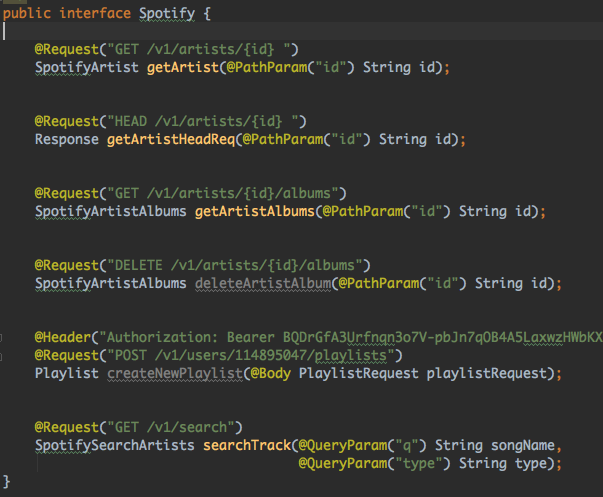Click the @Body annotation in createNewPlaylist
Viewport: 603px width, 497px height.
pos(271,374)
